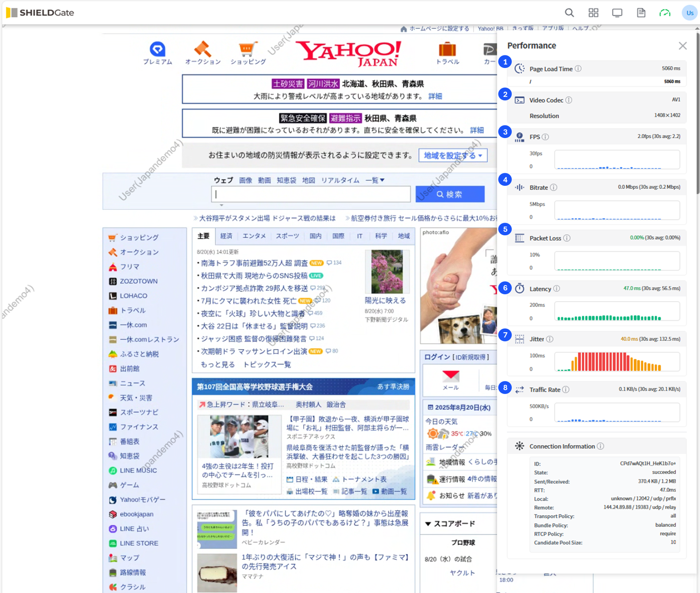Collapse the スコアボード section triangle
The height and width of the screenshot is (593, 700).
pyautogui.click(x=428, y=524)
